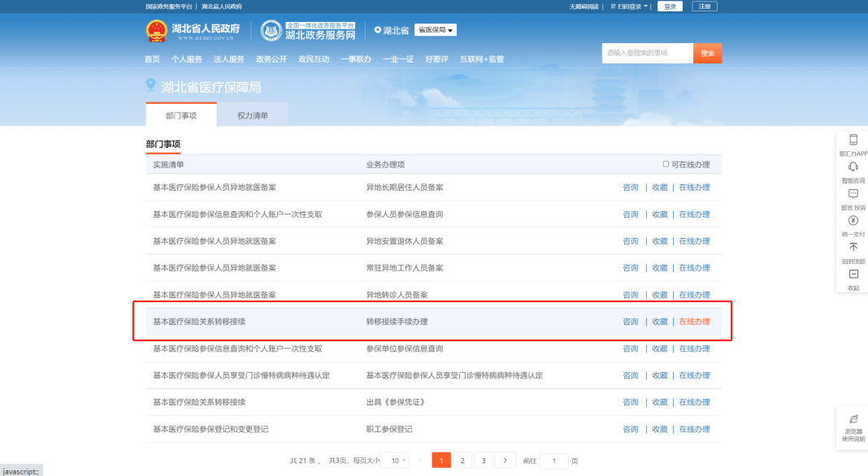Click the 统一支付 yuan payment icon
This screenshot has width=868, height=476.
point(853,221)
